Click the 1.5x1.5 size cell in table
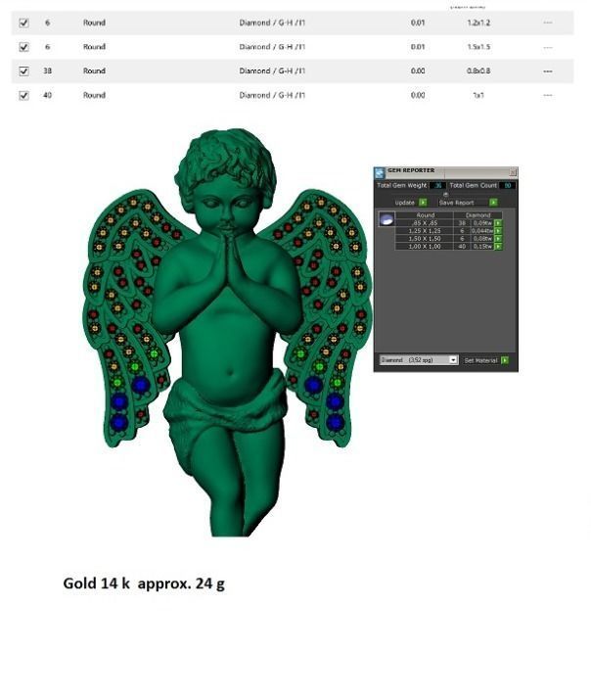This screenshot has width=591, height=700. (x=478, y=47)
